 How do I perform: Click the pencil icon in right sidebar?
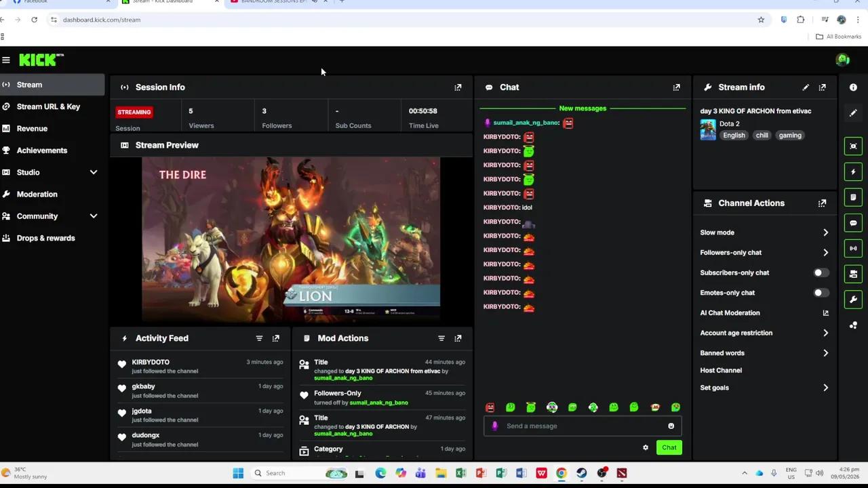point(853,113)
